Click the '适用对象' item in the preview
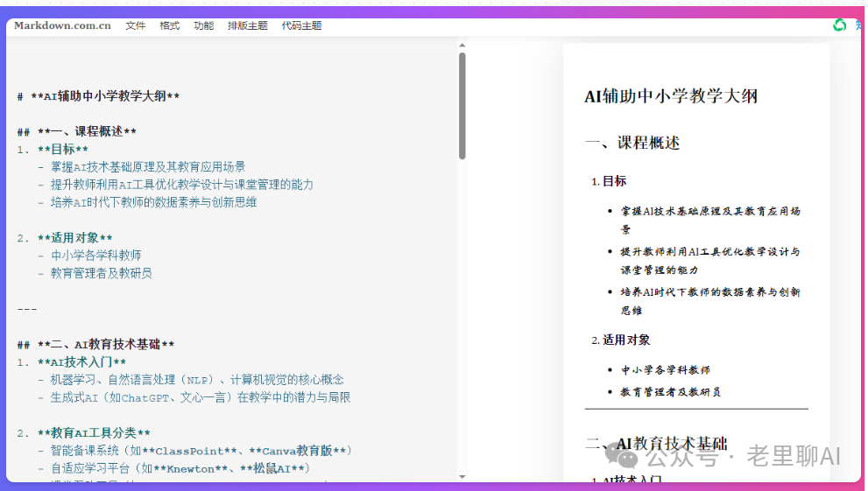Image resolution: width=868 pixels, height=491 pixels. pos(625,340)
